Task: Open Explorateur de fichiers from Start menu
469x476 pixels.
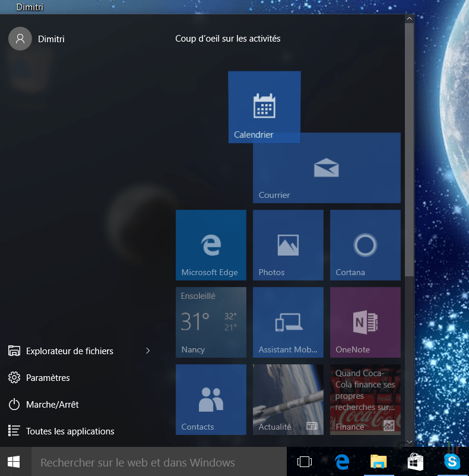Action: click(x=70, y=351)
